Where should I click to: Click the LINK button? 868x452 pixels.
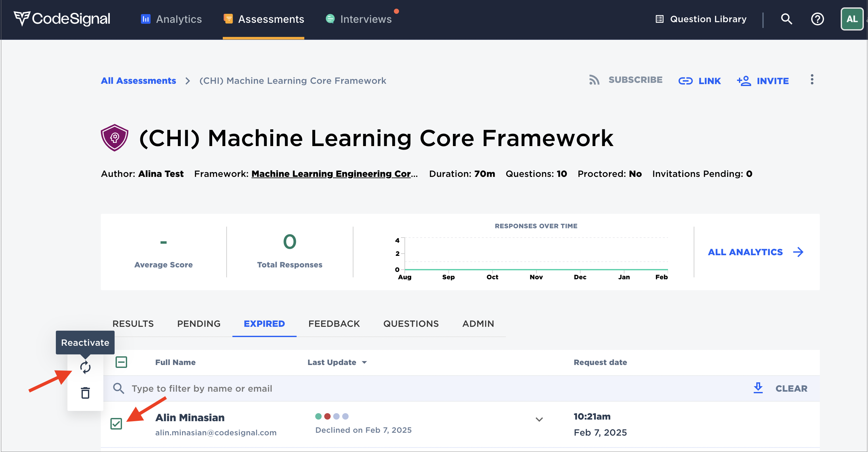coord(699,81)
